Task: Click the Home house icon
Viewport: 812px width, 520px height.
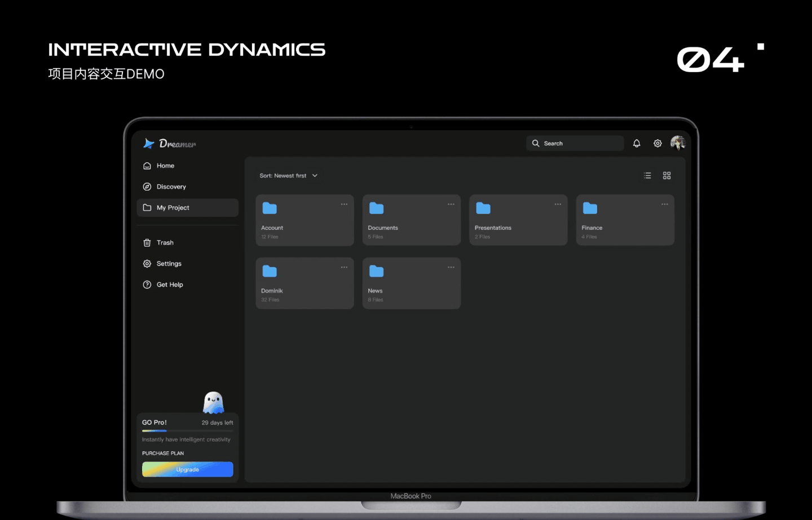Action: pyautogui.click(x=147, y=166)
